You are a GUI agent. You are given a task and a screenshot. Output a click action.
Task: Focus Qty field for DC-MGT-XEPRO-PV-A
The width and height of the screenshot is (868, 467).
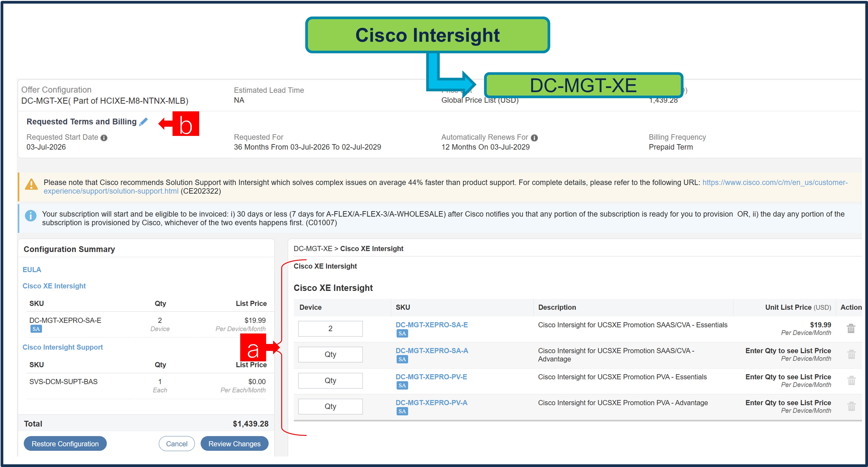[x=330, y=407]
